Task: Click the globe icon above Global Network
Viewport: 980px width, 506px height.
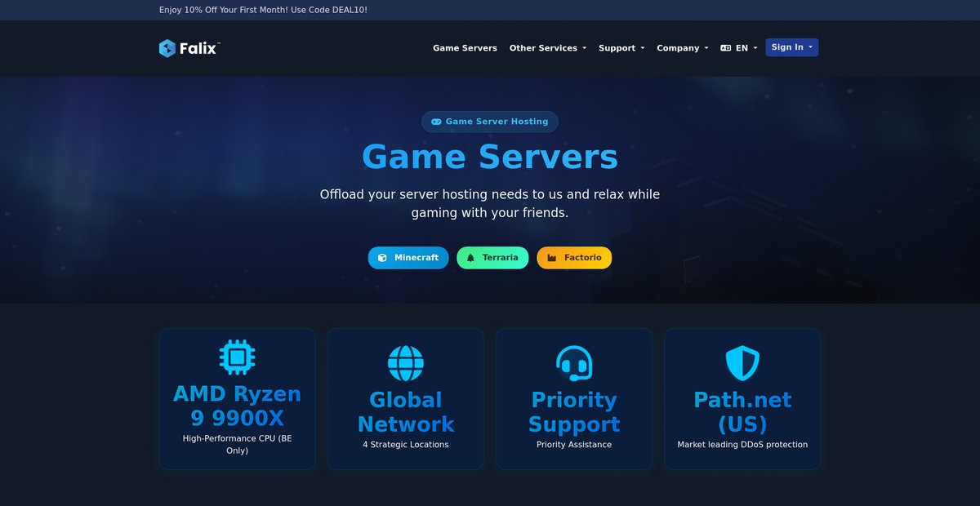Action: 406,363
